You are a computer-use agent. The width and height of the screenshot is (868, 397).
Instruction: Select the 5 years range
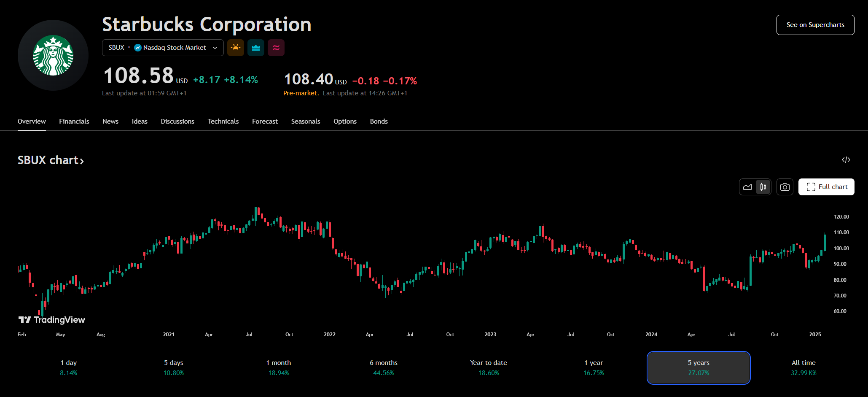pyautogui.click(x=699, y=367)
